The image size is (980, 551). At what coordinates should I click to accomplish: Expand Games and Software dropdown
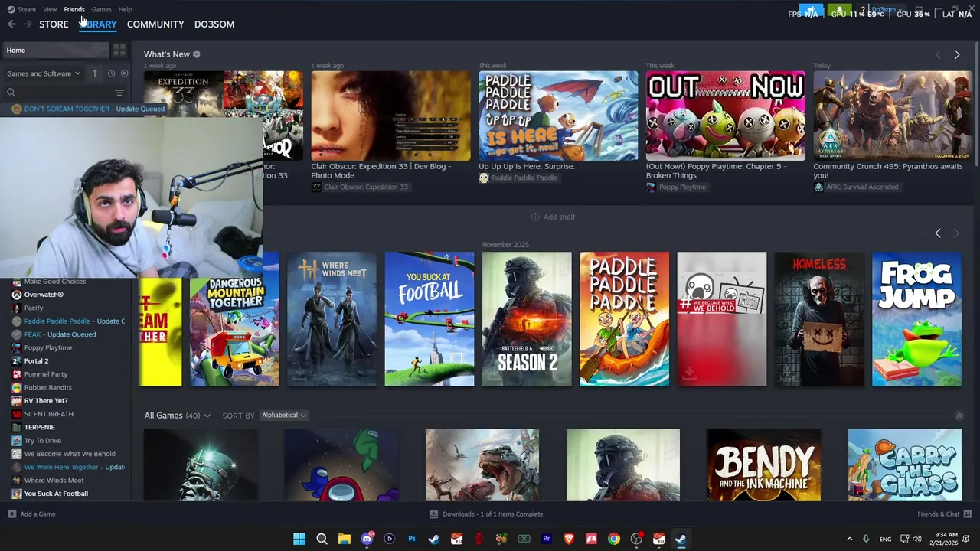44,73
